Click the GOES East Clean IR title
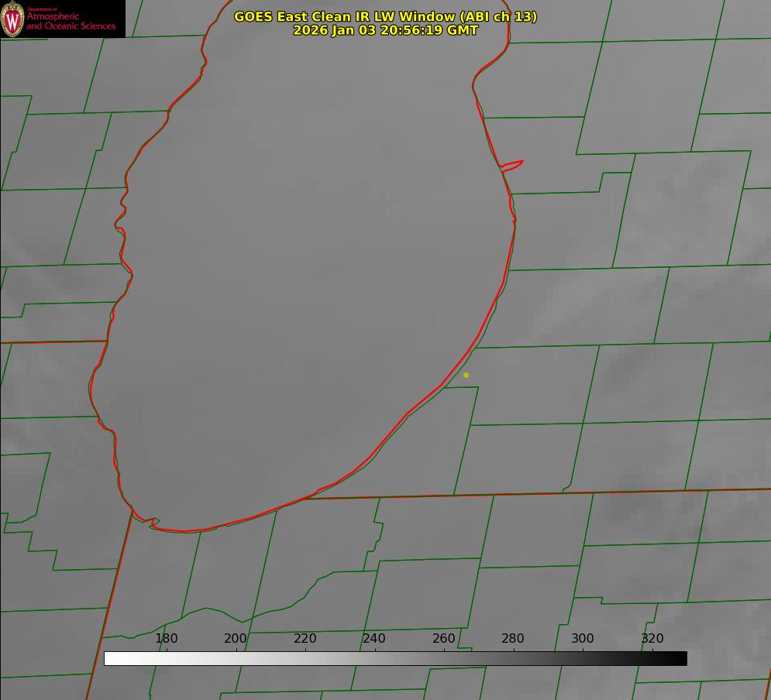 pos(386,16)
